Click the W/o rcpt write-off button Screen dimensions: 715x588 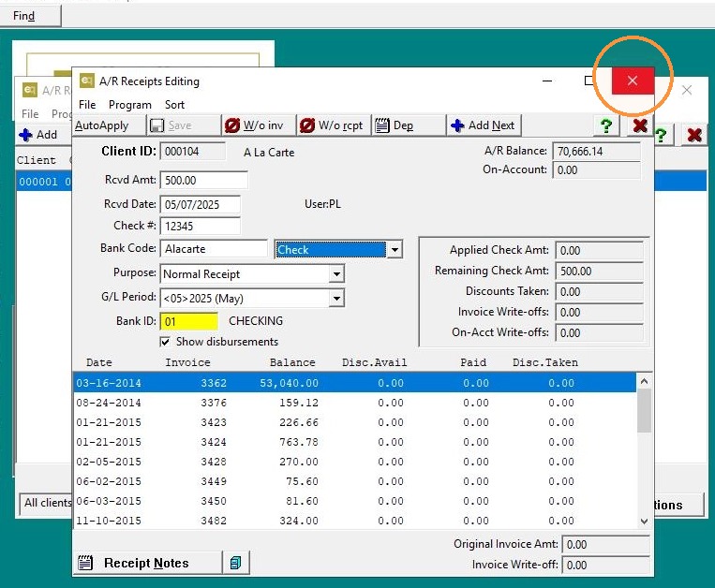click(x=334, y=125)
